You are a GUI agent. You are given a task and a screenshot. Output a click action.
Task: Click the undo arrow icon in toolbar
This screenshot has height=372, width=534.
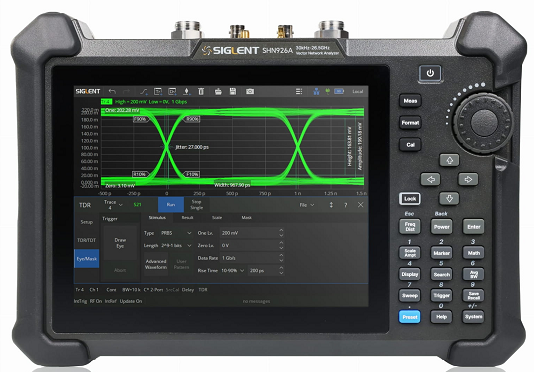pyautogui.click(x=112, y=91)
